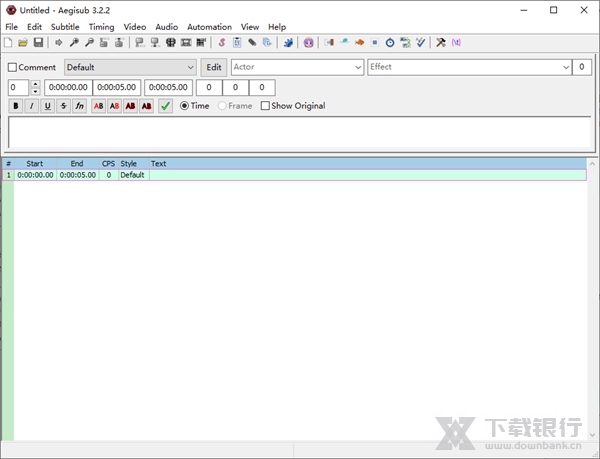The height and width of the screenshot is (459, 600).
Task: Check the Show Original checkbox
Action: (265, 106)
